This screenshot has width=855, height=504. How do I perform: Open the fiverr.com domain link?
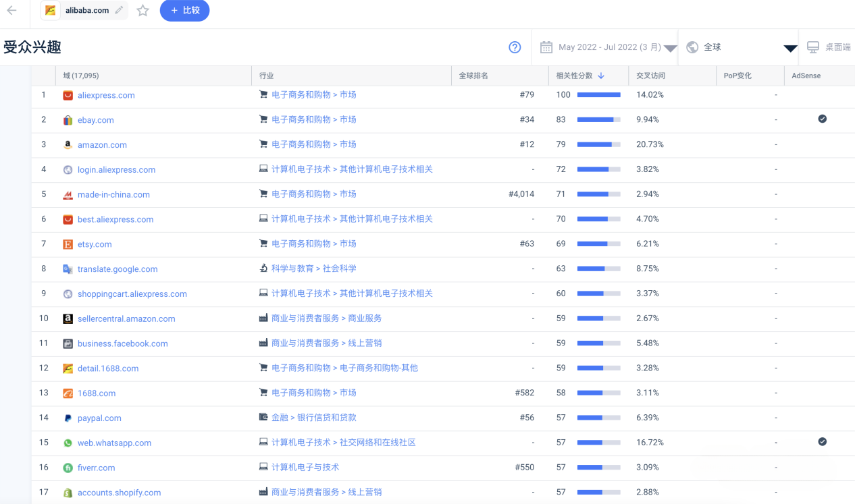(97, 468)
